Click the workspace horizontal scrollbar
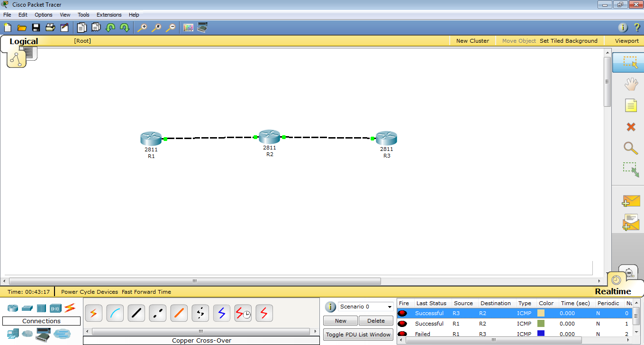The height and width of the screenshot is (345, 644). point(194,281)
